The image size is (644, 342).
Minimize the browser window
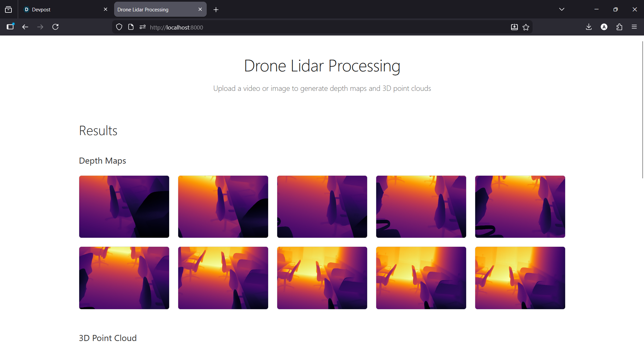pos(596,9)
